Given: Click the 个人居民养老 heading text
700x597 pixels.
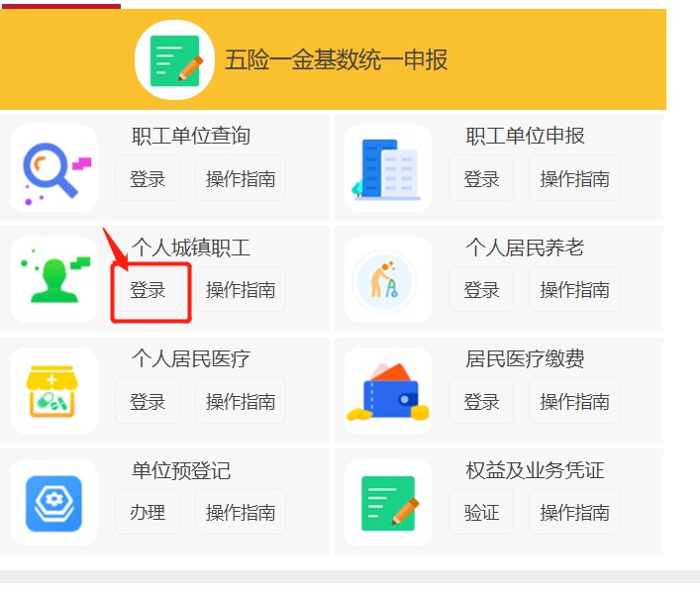Looking at the screenshot, I should (525, 248).
